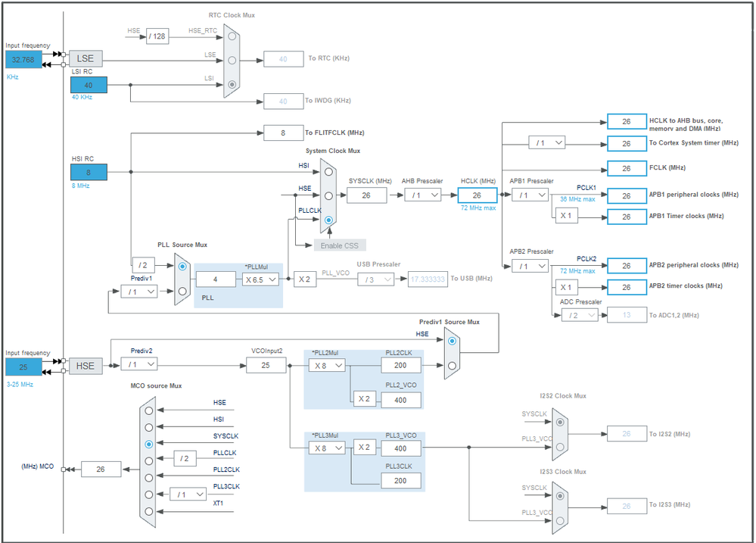
Task: Click the Enable CSS button
Action: point(340,245)
